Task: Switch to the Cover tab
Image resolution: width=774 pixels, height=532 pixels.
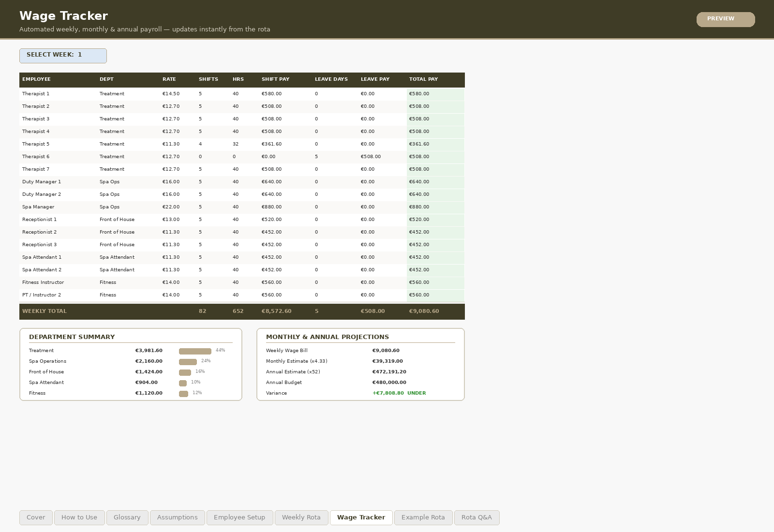Action: pos(35,517)
